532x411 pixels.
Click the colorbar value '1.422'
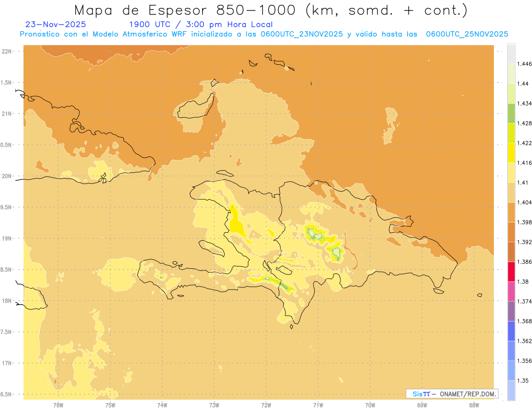(x=524, y=143)
